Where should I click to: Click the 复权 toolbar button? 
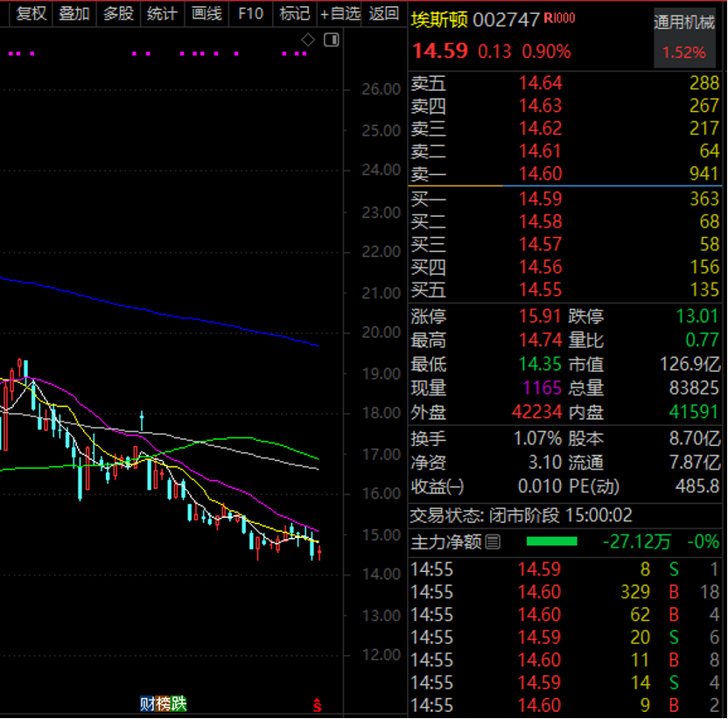[x=31, y=13]
